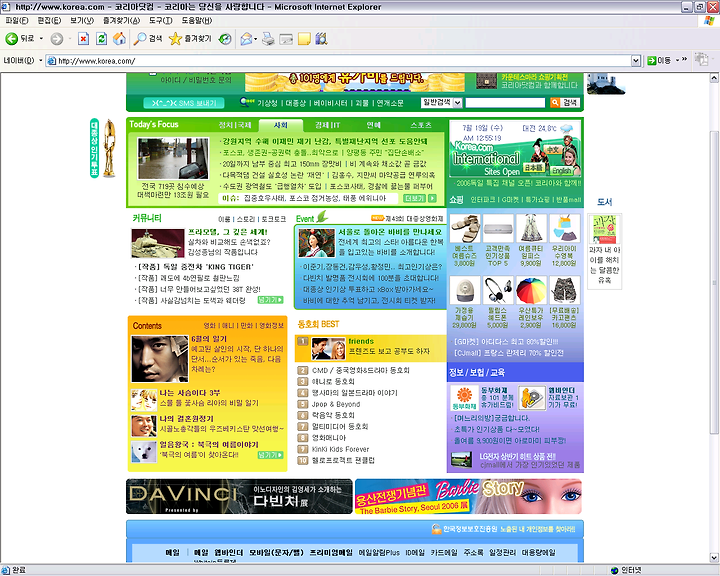This screenshot has width=720, height=576.
Task: Click the rainbow umbrella product thumbnail
Action: [x=531, y=290]
